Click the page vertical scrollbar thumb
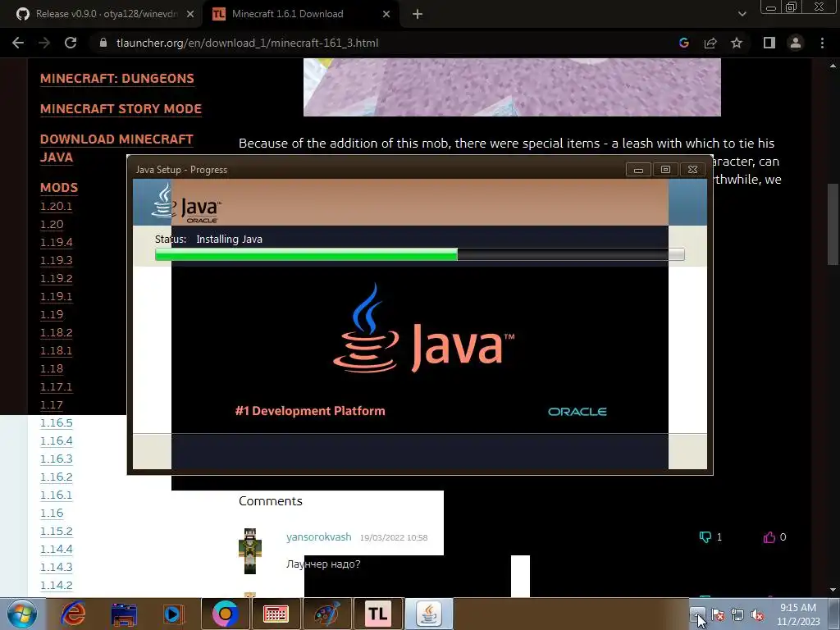The image size is (840, 630). (x=833, y=224)
